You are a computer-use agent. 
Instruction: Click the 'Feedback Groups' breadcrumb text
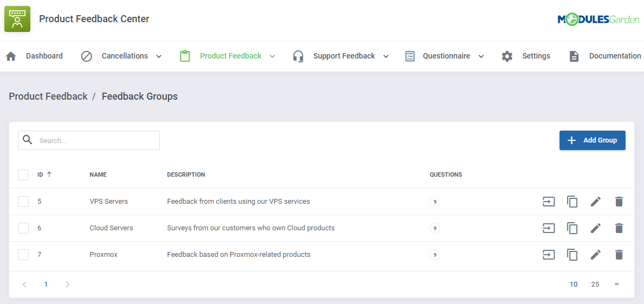pos(140,96)
